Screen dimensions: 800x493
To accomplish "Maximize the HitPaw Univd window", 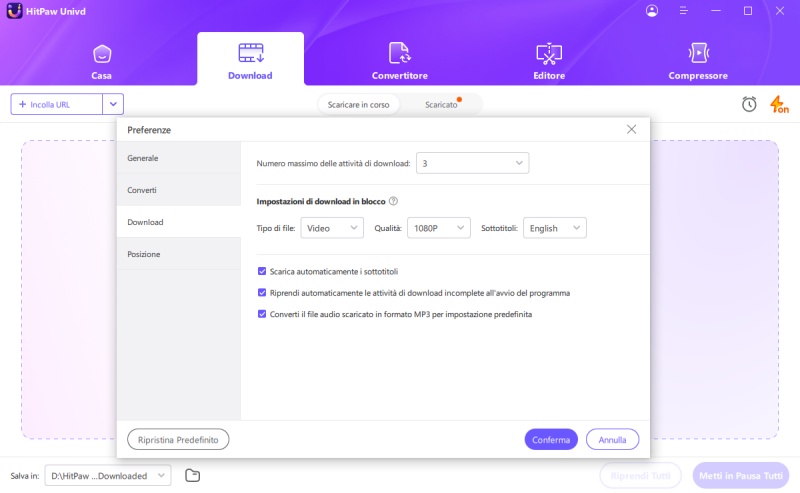I will click(748, 11).
